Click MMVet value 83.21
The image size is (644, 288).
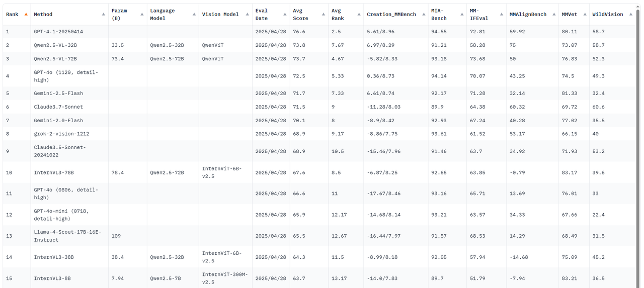click(570, 278)
